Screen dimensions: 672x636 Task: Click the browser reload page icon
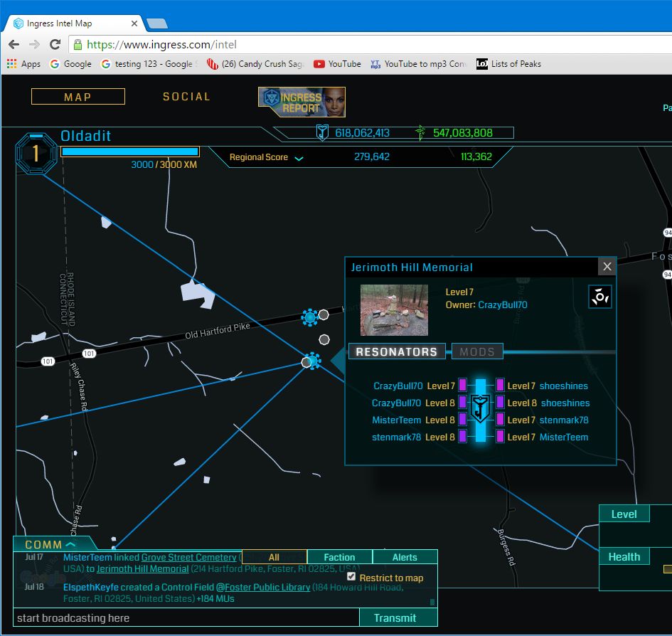(55, 44)
